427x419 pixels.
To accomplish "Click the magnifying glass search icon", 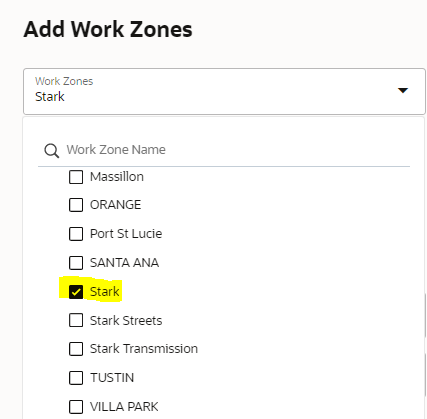I will click(x=52, y=151).
